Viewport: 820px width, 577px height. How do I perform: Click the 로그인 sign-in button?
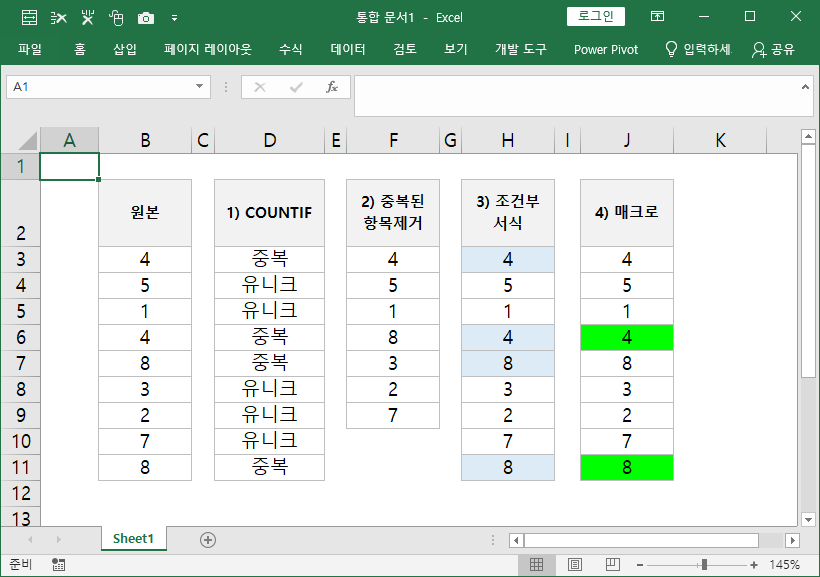point(596,16)
